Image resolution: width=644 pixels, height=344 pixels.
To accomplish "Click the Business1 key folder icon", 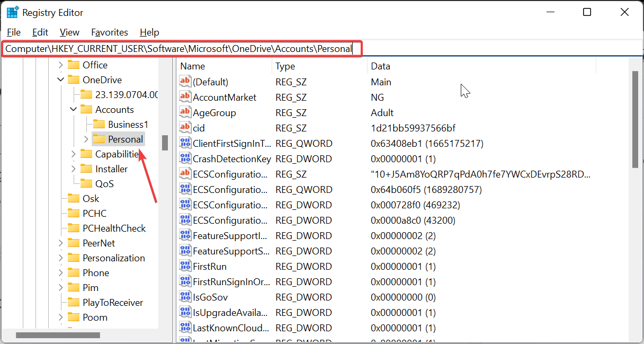I will 99,125.
